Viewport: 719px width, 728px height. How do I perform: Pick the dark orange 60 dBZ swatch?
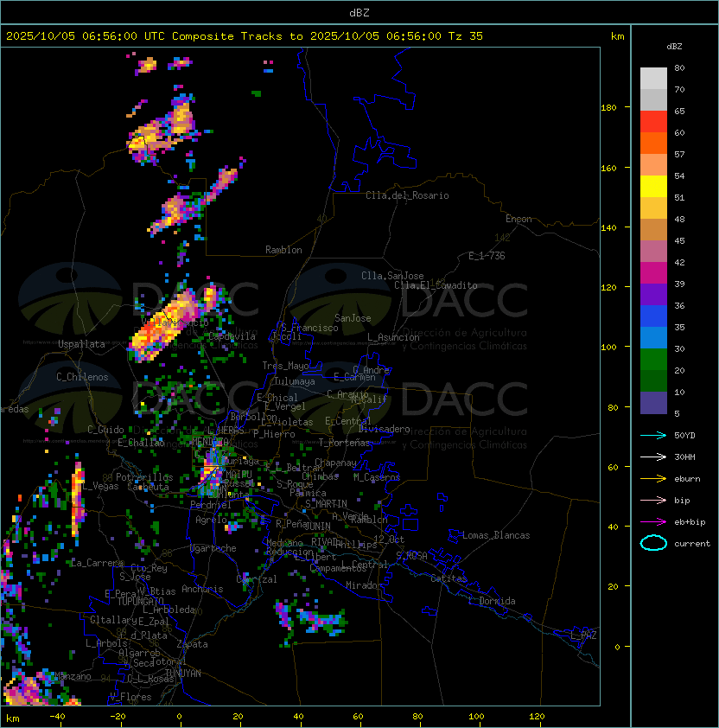tap(653, 143)
